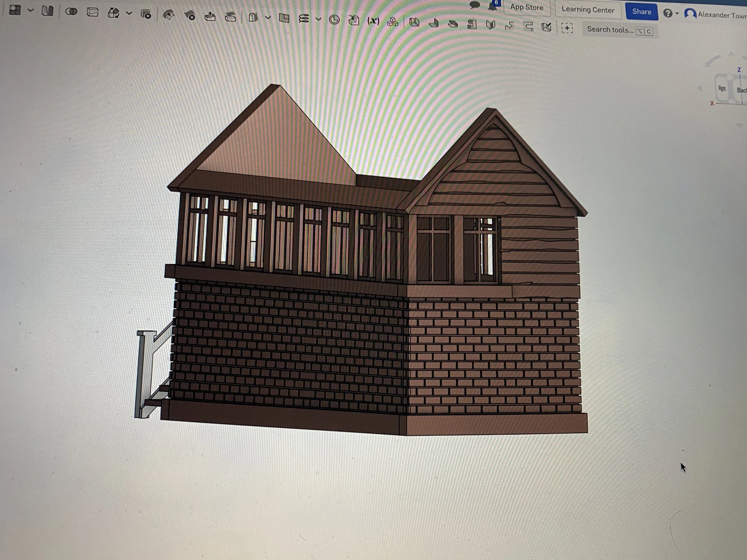Image resolution: width=747 pixels, height=560 pixels.
Task: Select the sheet metal Bend tool
Action: pyautogui.click(x=491, y=25)
